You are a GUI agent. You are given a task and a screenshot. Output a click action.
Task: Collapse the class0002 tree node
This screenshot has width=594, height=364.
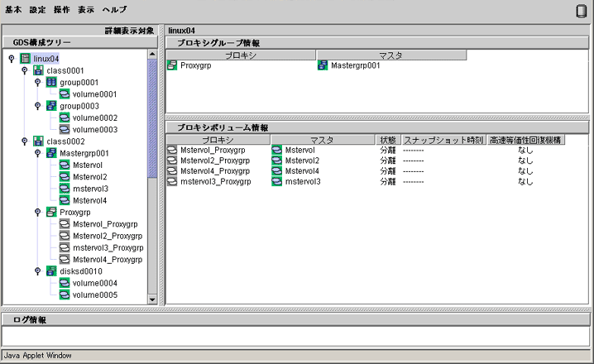tap(25, 141)
